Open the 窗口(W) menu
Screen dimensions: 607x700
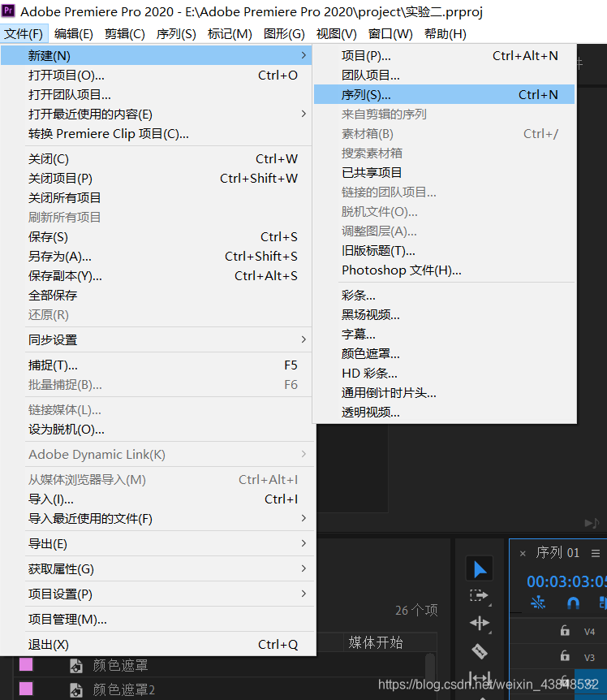(x=390, y=34)
